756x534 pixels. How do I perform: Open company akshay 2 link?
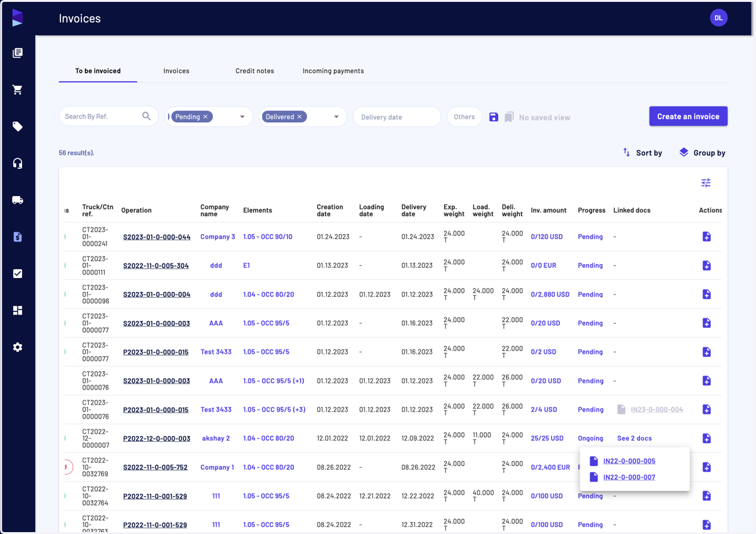(216, 439)
